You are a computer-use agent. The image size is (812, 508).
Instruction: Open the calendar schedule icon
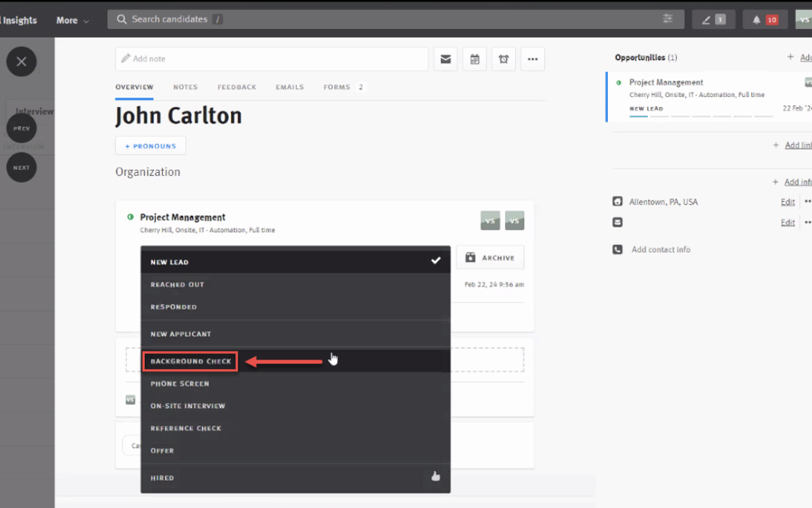475,59
